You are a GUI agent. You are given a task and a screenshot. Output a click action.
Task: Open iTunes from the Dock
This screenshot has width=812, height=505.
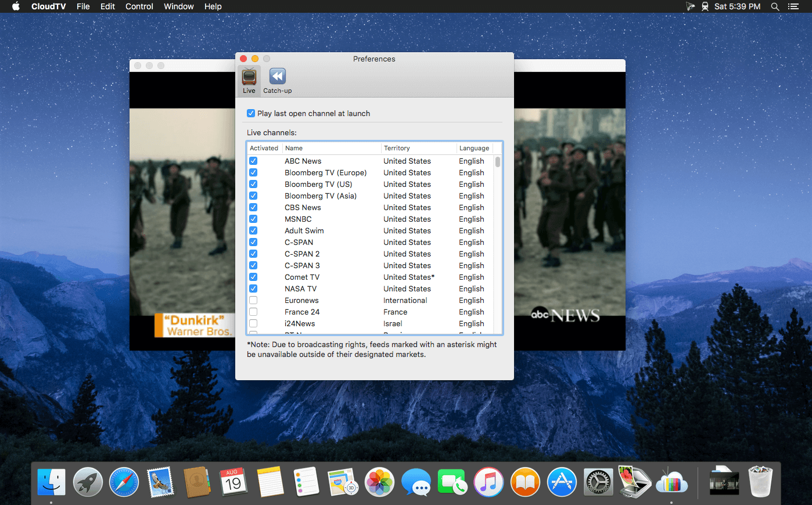pos(488,482)
